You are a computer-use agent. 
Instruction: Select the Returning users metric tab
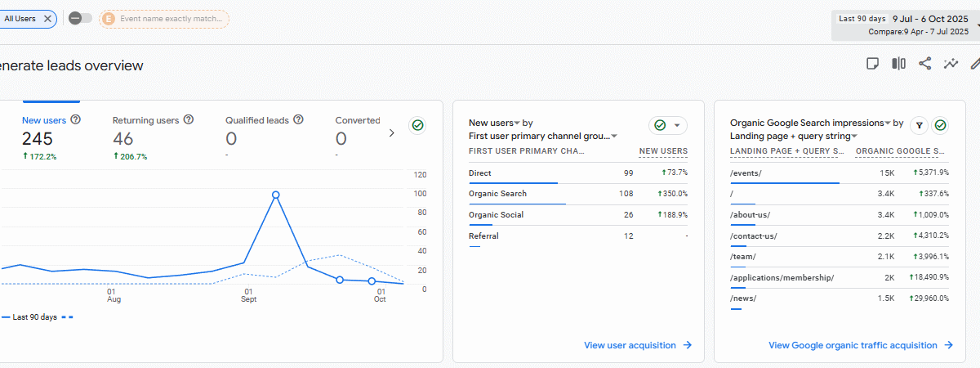point(145,120)
